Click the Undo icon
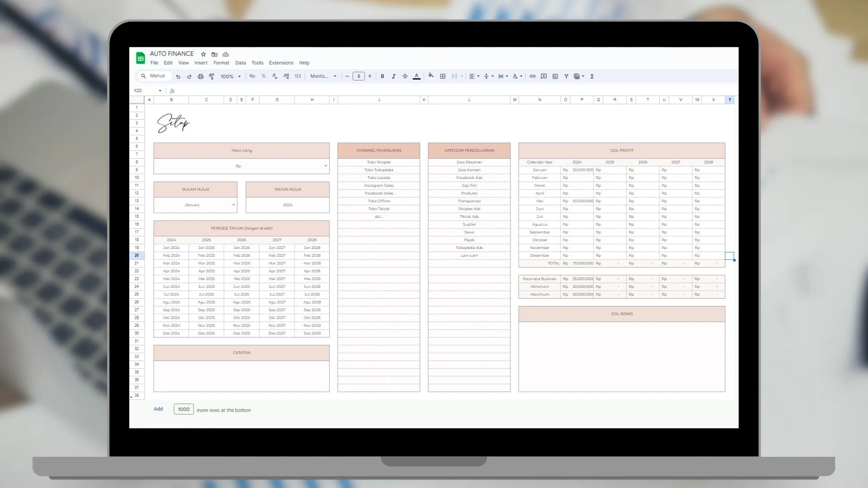The image size is (868, 488). tap(178, 76)
